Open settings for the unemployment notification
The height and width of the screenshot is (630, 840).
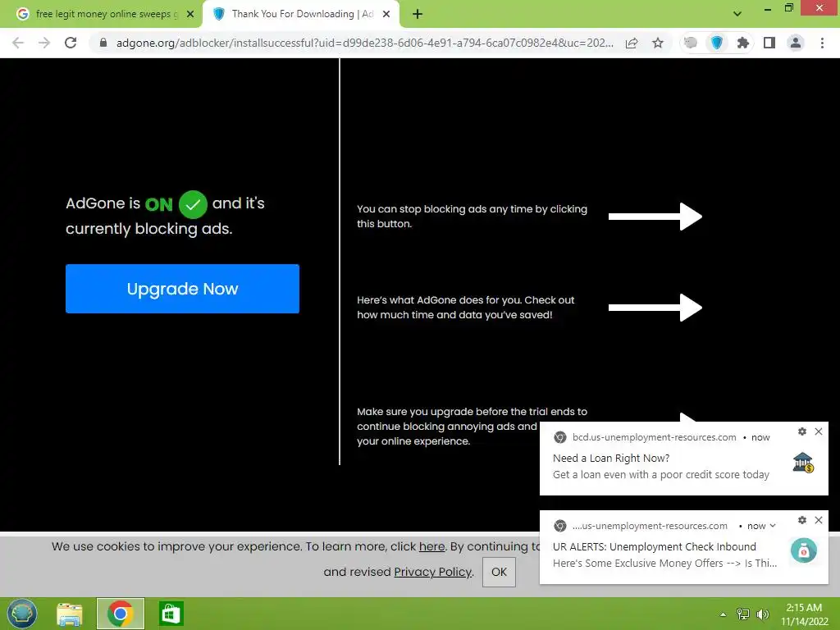click(x=802, y=520)
